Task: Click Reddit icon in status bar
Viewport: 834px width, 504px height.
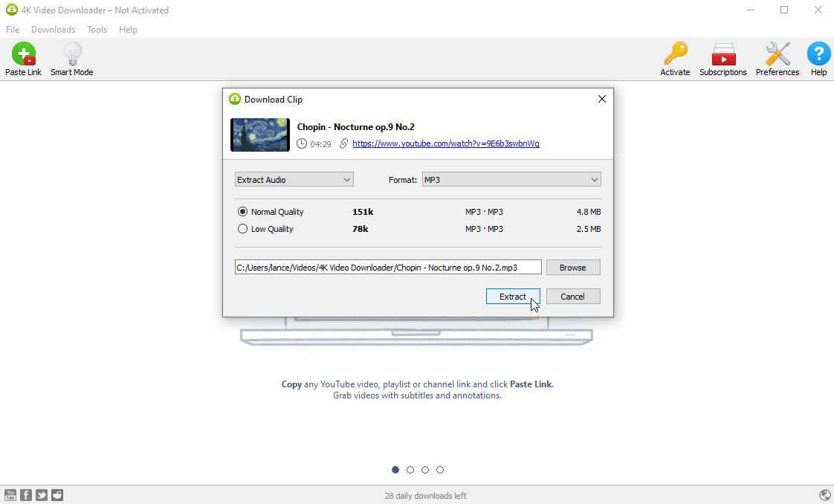Action: tap(57, 495)
